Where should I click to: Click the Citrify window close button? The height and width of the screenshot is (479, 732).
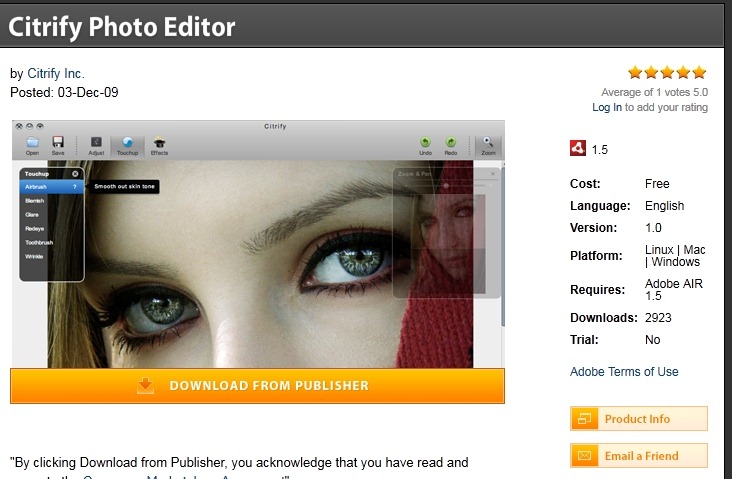(19, 126)
